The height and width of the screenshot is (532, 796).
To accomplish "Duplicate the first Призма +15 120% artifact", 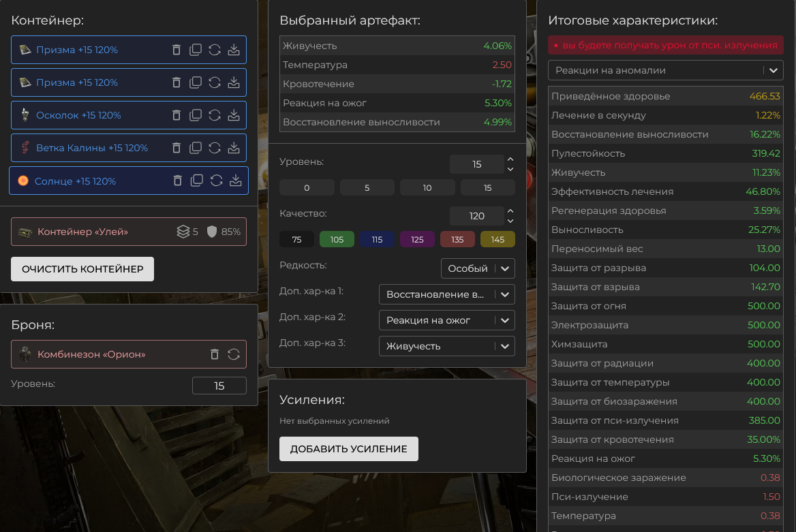I will coord(196,50).
